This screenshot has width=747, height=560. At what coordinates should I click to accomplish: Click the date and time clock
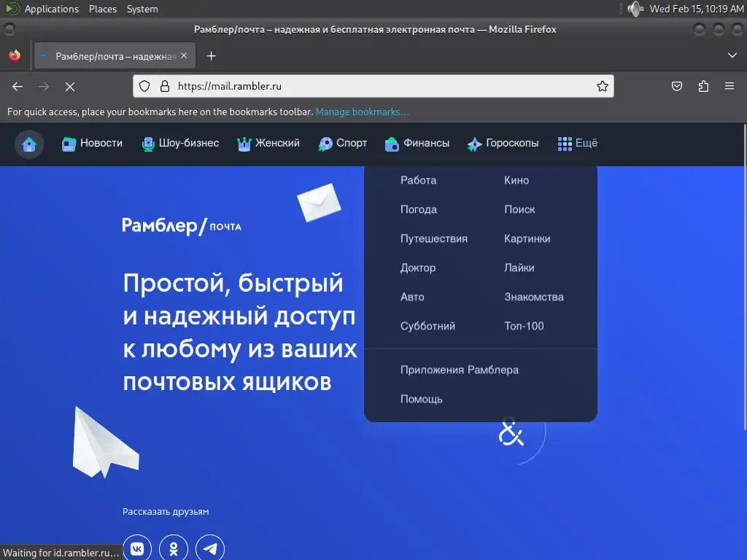click(697, 9)
